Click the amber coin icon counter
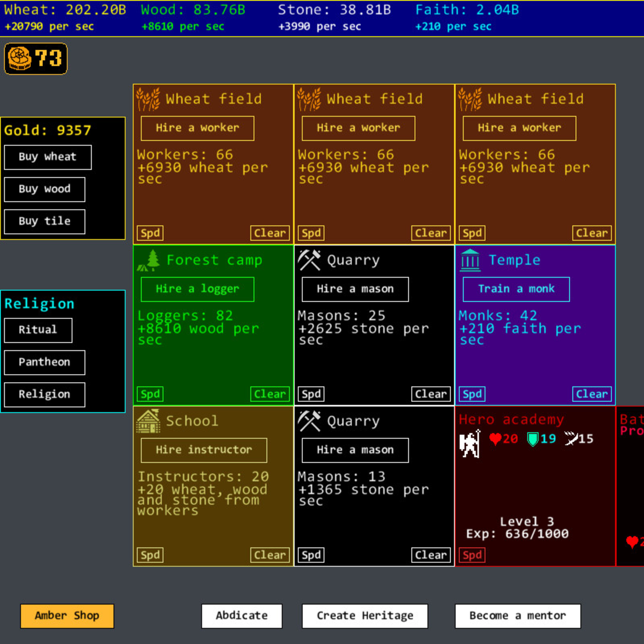The image size is (644, 644). pos(35,59)
